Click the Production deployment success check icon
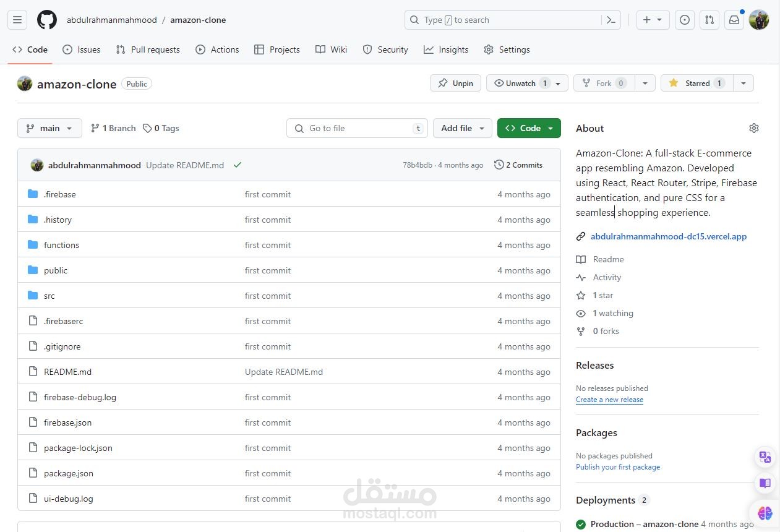 [581, 524]
